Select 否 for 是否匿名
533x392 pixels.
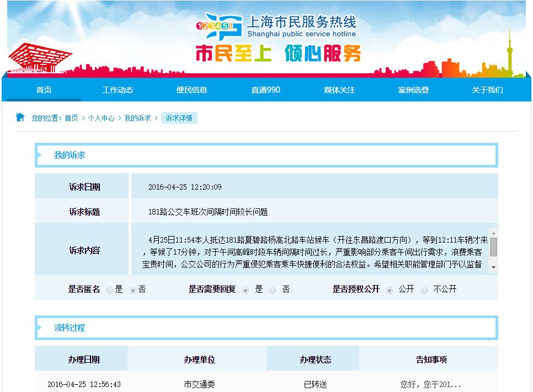[x=133, y=290]
